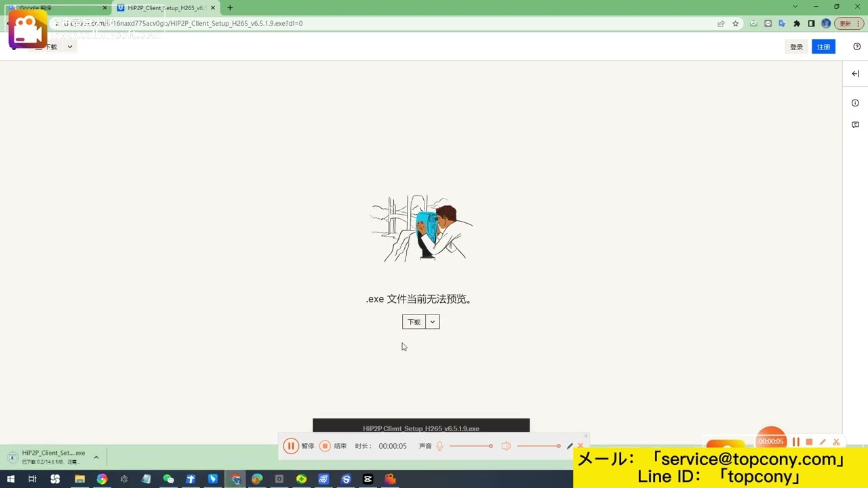Open the tab search chevron
The image size is (868, 488).
[x=795, y=7]
